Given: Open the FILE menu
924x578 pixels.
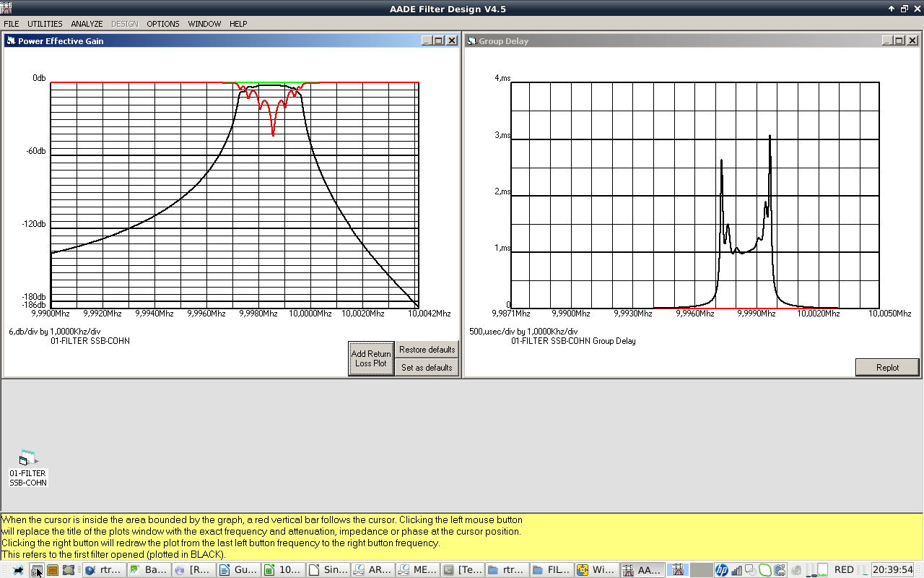Looking at the screenshot, I should pos(12,24).
